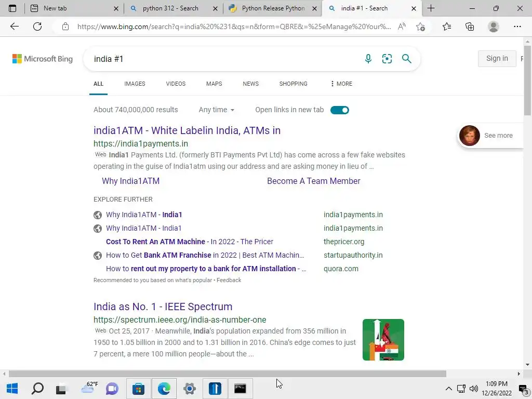Click the horizontal scrollbar thumb
532x399 pixels.
228,374
